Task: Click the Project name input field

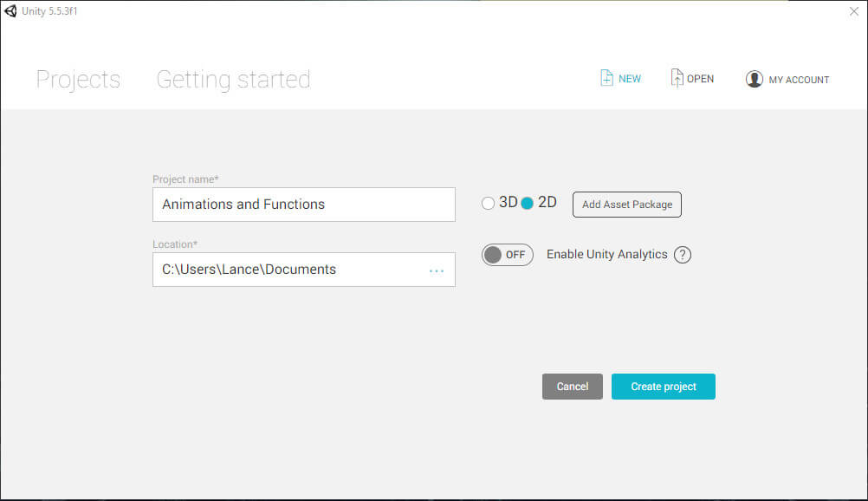Action: pos(304,205)
